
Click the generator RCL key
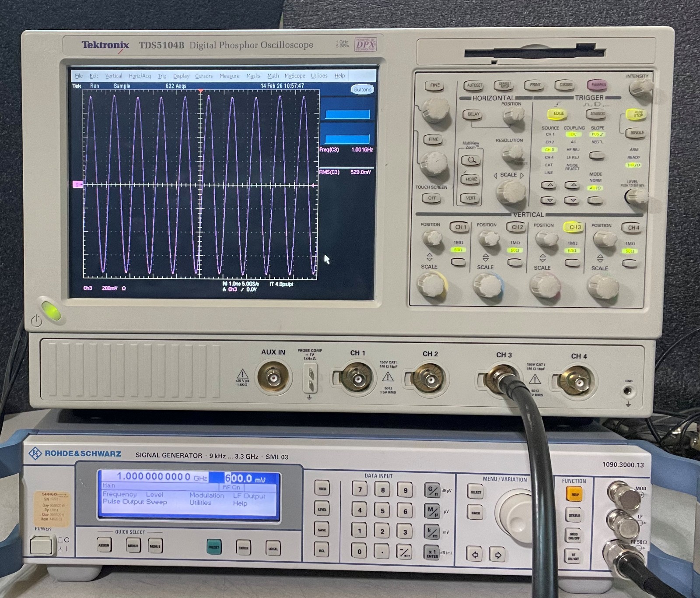click(x=322, y=550)
